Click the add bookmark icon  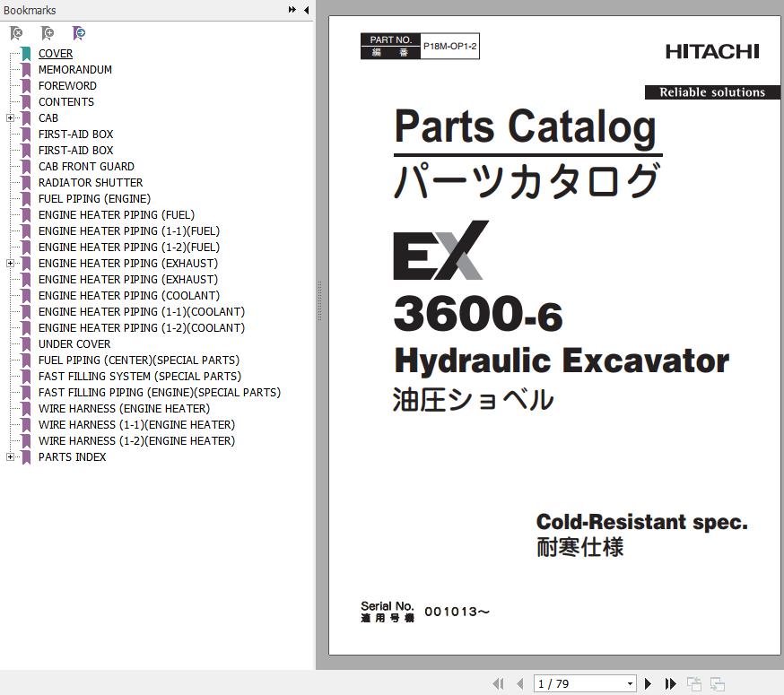pos(48,33)
